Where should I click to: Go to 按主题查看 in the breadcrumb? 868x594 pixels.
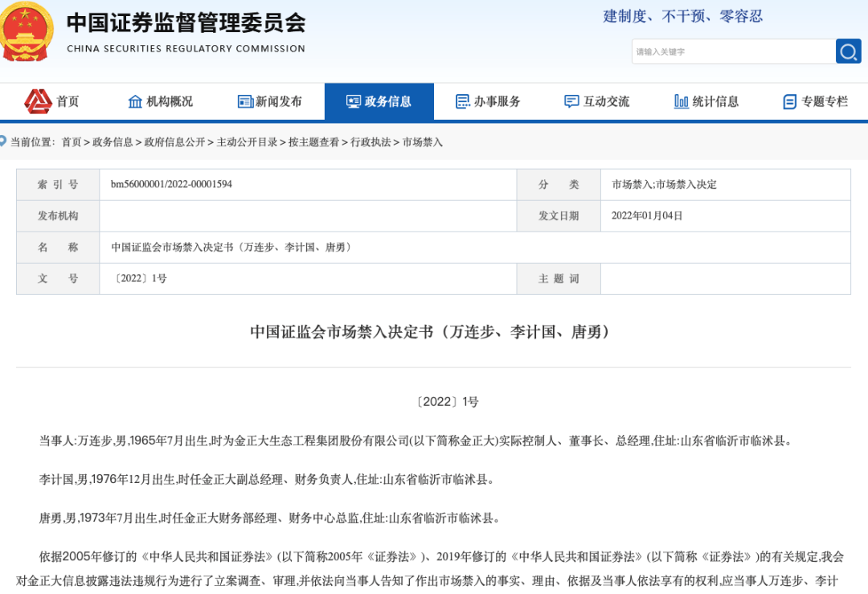[x=313, y=142]
